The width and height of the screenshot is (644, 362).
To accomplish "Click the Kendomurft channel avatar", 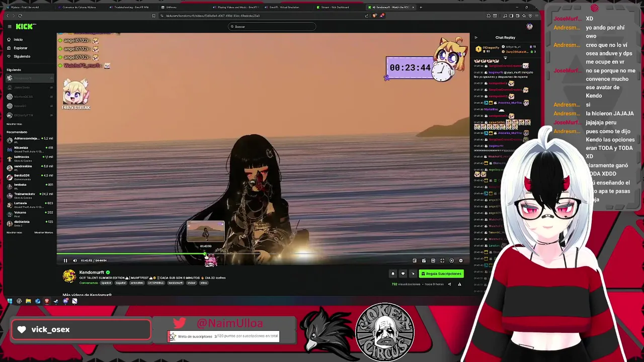I will 69,276.
